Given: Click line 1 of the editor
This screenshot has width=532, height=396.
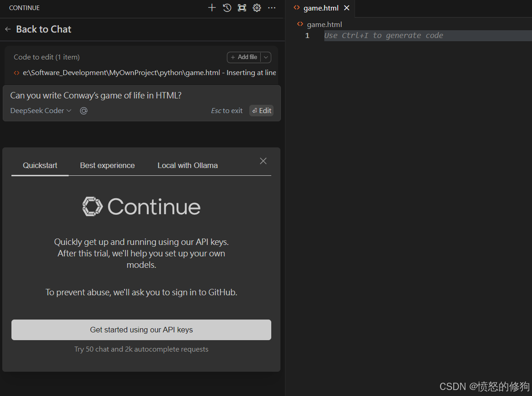Looking at the screenshot, I should (428, 36).
